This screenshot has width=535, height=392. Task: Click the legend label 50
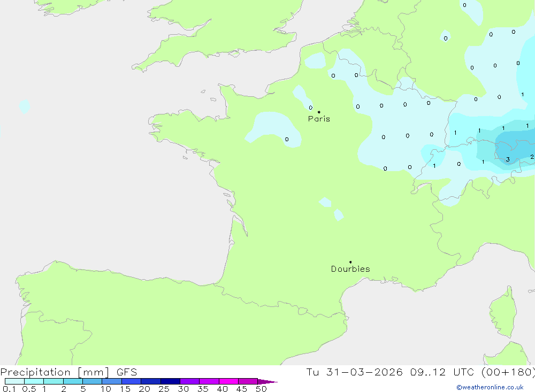click(261, 389)
